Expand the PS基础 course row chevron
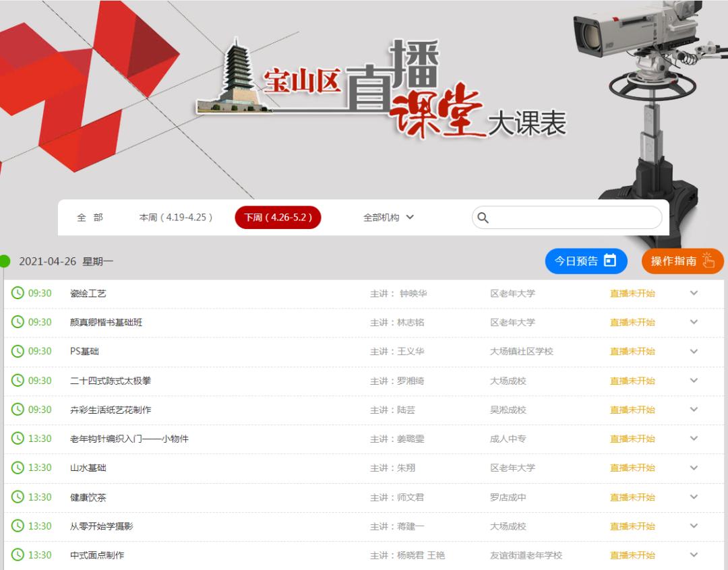Screen dimensions: 728x570 coord(694,351)
